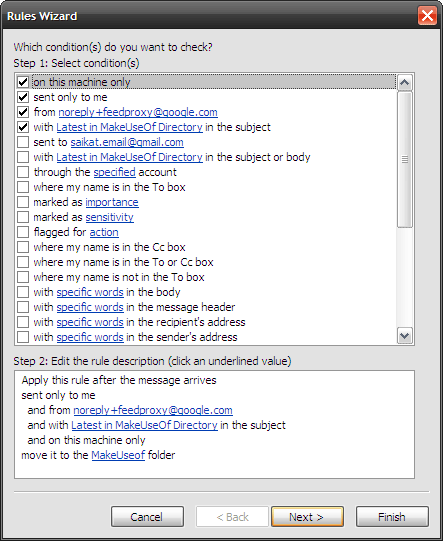Click the Finish button
Viewport: 443px width, 541px height.
click(x=392, y=517)
